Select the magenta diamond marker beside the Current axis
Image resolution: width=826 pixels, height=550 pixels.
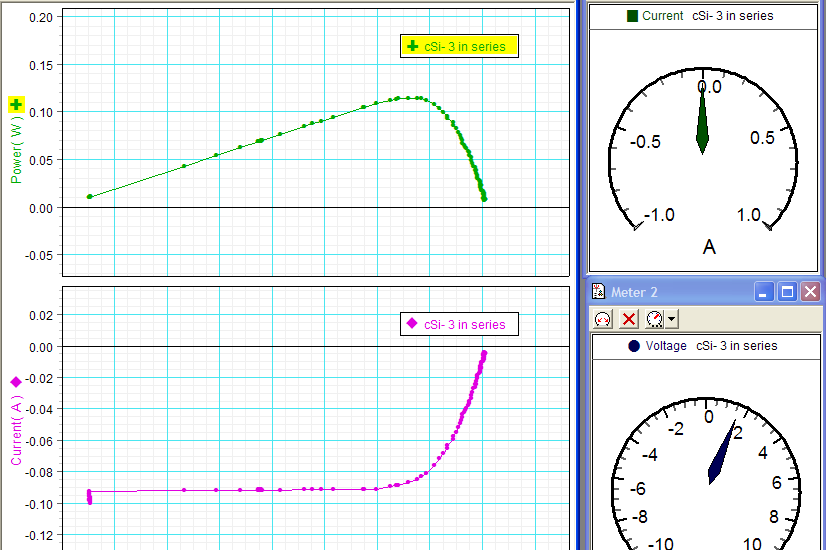coord(16,381)
